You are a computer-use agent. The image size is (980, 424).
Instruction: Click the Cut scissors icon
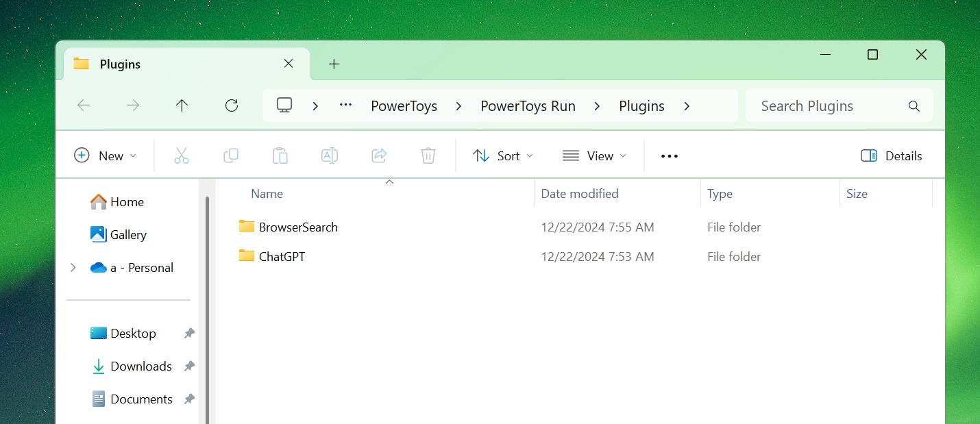(182, 156)
